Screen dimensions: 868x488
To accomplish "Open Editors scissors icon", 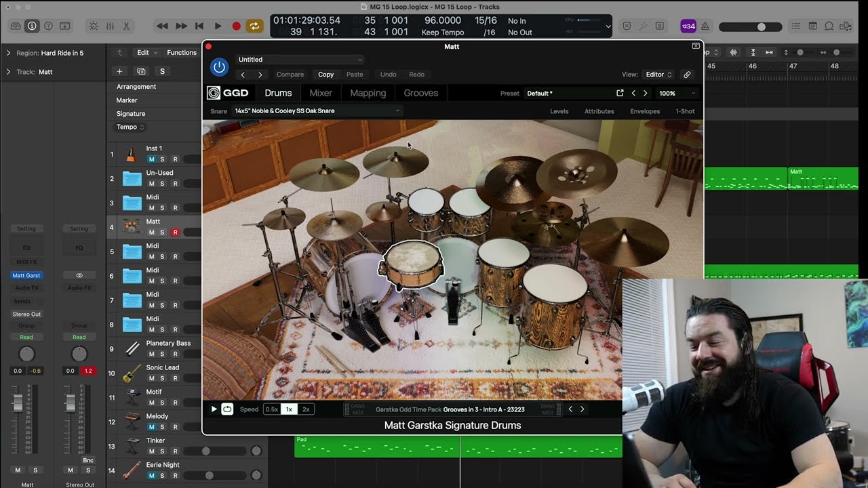I will tap(126, 26).
